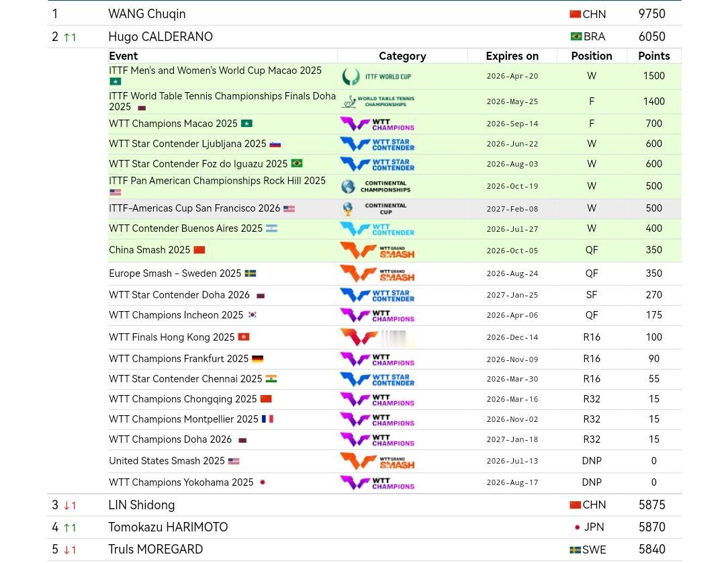728x563 pixels.
Task: Click Germany flag next to Frankfurt event
Action: (x=258, y=359)
